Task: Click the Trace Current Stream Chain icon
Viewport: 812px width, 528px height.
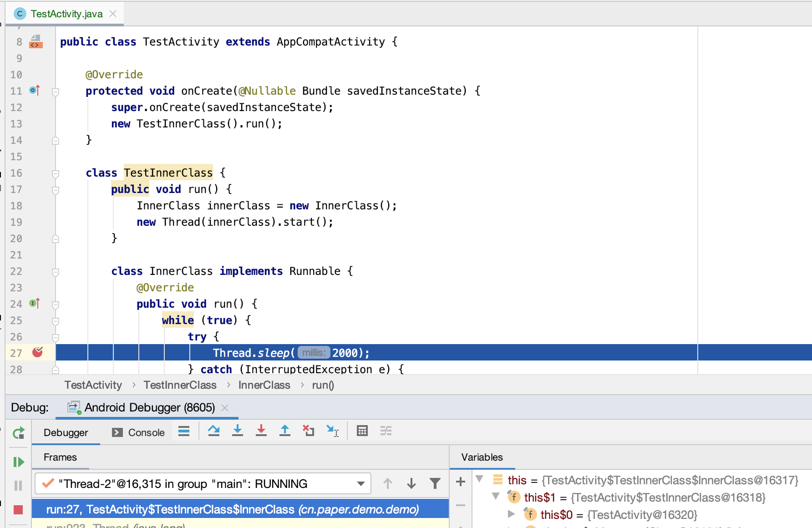Action: (x=386, y=431)
